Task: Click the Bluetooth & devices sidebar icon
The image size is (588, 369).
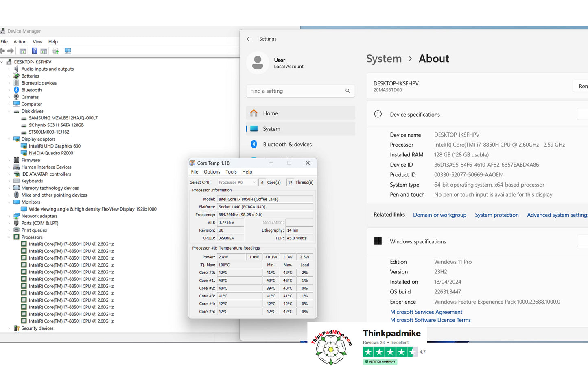Action: [254, 144]
